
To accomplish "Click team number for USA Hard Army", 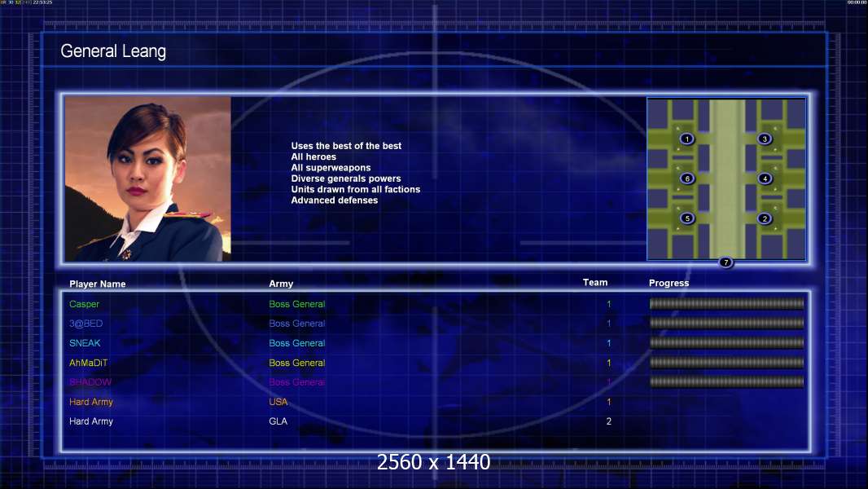I will [608, 402].
